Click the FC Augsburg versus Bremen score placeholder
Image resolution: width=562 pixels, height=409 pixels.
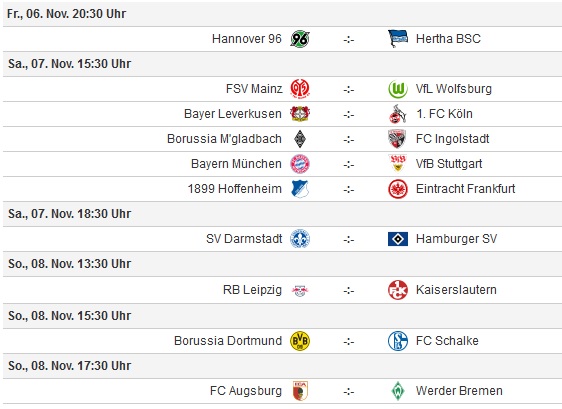tap(348, 391)
